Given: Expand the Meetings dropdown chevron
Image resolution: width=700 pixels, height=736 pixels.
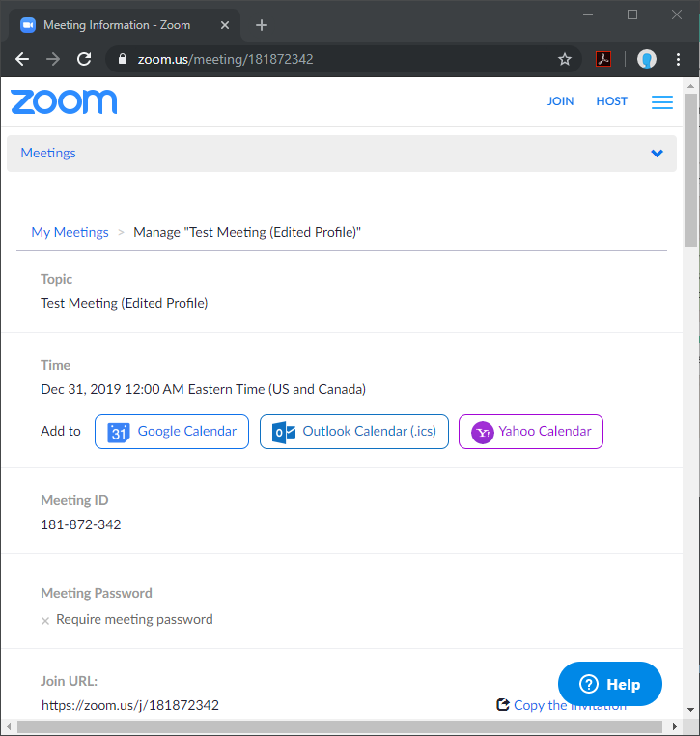Looking at the screenshot, I should (x=658, y=154).
